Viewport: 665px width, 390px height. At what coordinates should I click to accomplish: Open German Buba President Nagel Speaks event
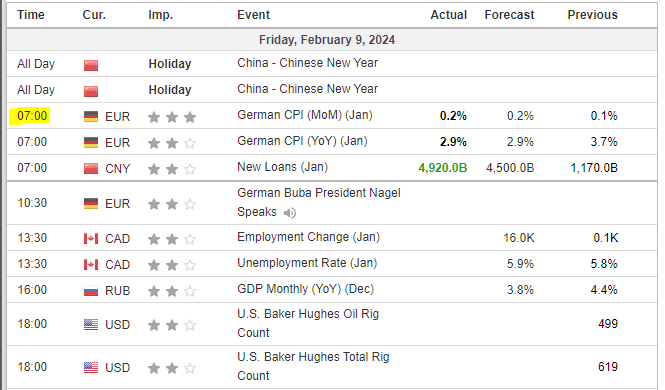click(319, 202)
